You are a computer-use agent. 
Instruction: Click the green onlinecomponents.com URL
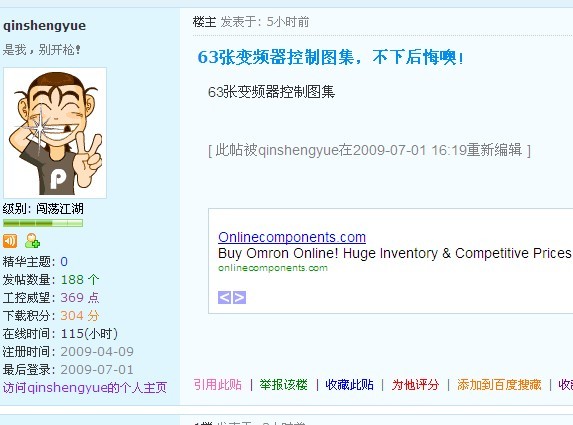[x=273, y=268]
